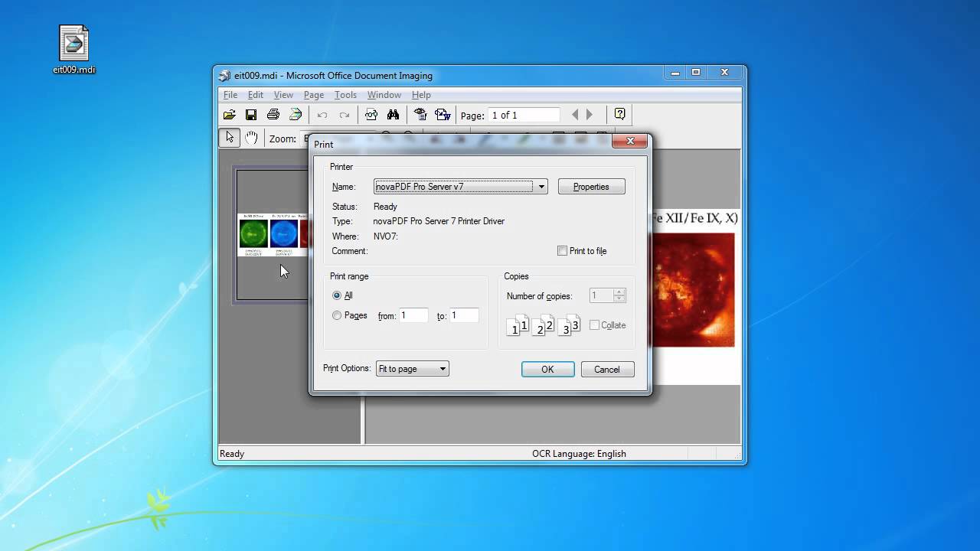
Task: Click the red sun image in document
Action: (x=692, y=290)
